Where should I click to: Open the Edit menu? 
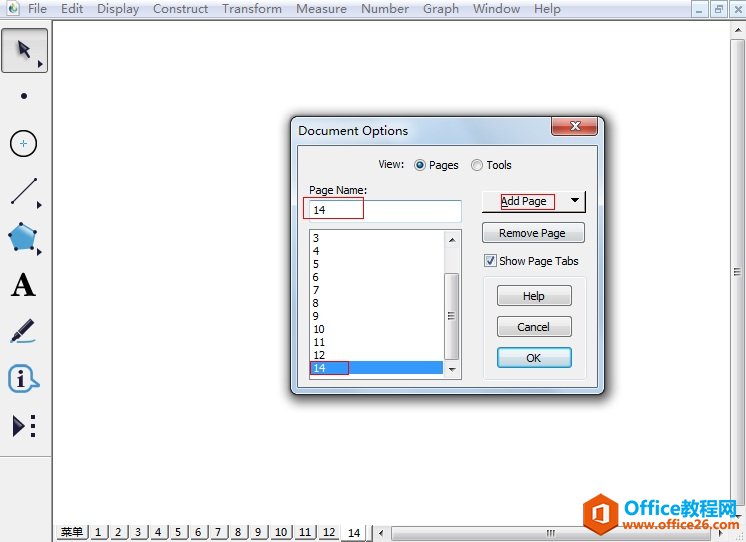pos(72,9)
